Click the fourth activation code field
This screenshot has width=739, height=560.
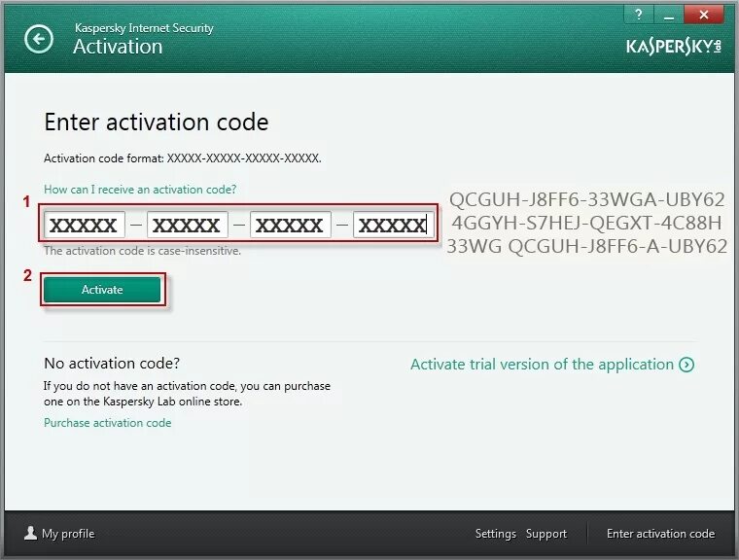point(393,225)
